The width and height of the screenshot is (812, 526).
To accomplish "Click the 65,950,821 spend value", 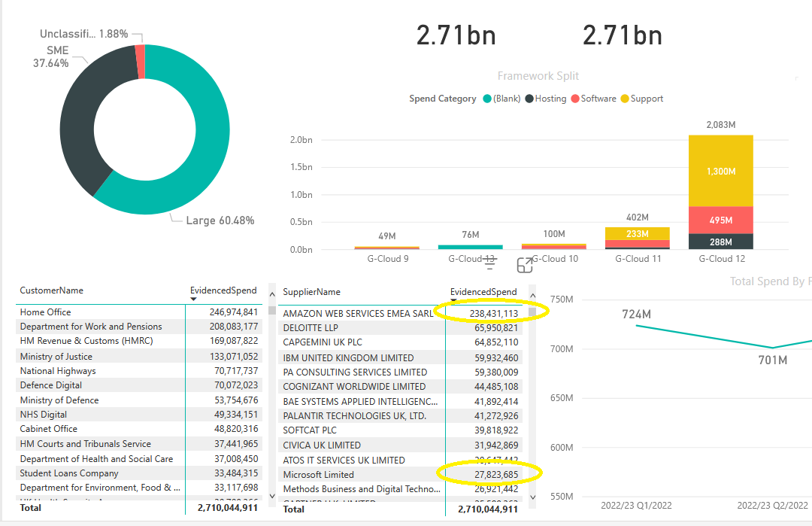I will [496, 327].
